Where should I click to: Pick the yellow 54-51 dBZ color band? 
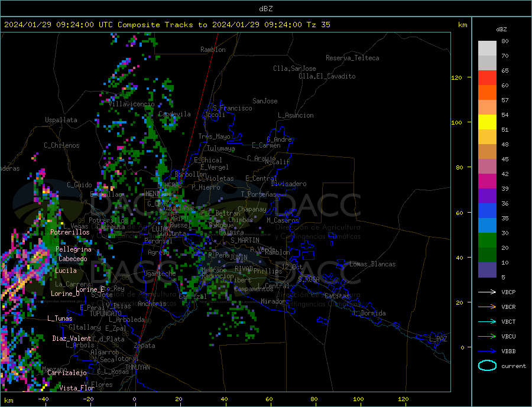click(x=487, y=122)
